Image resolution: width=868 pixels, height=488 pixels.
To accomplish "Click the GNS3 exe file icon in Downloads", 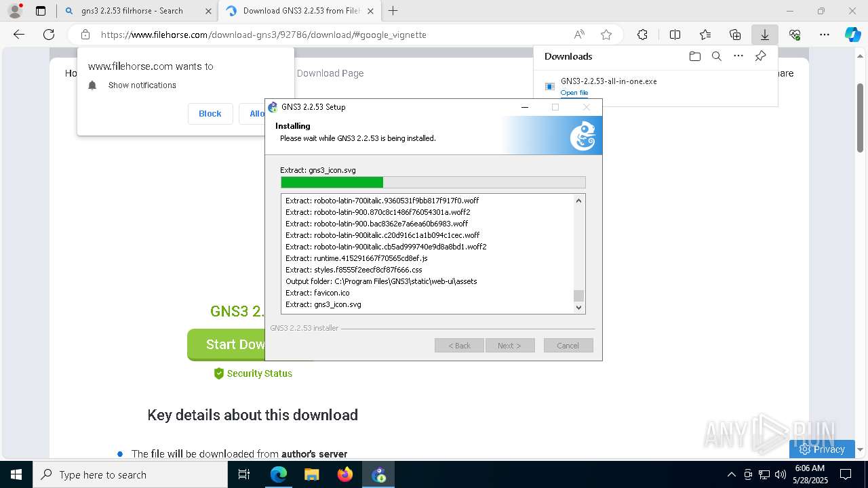I will pyautogui.click(x=550, y=86).
